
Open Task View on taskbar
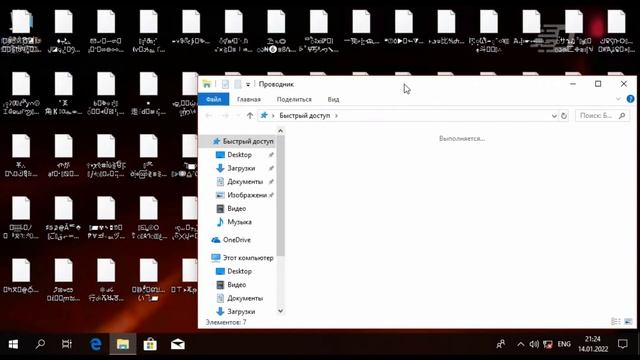coord(67,344)
